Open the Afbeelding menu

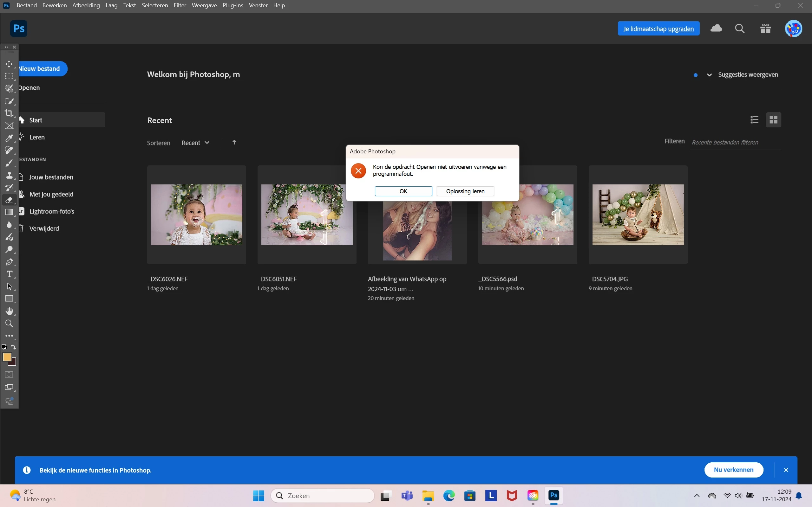[x=86, y=5]
